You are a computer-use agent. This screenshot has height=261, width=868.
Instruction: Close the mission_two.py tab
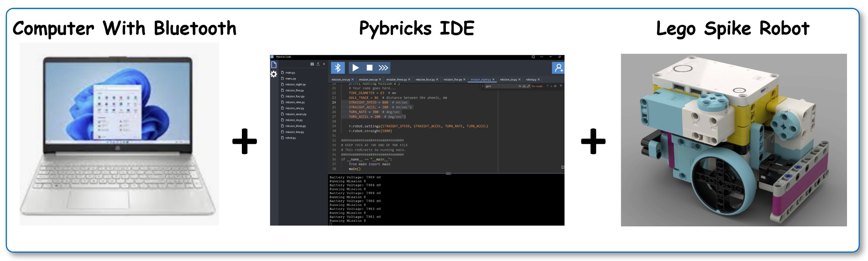coord(380,79)
